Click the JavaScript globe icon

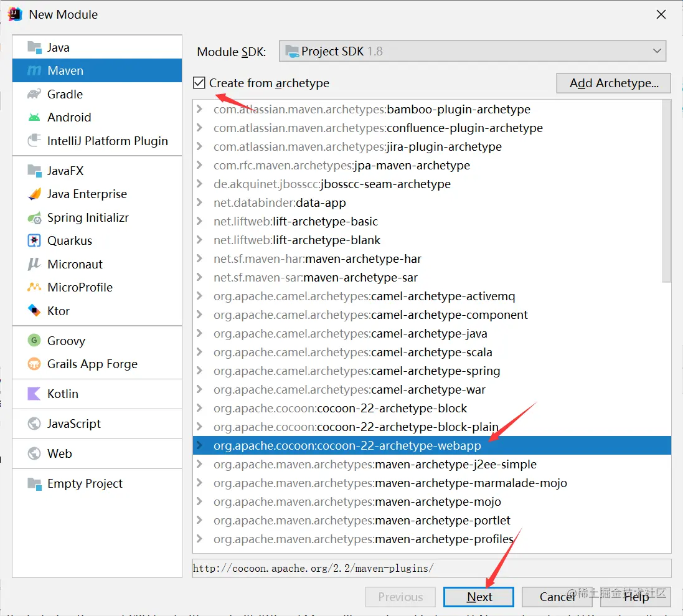[x=34, y=424]
